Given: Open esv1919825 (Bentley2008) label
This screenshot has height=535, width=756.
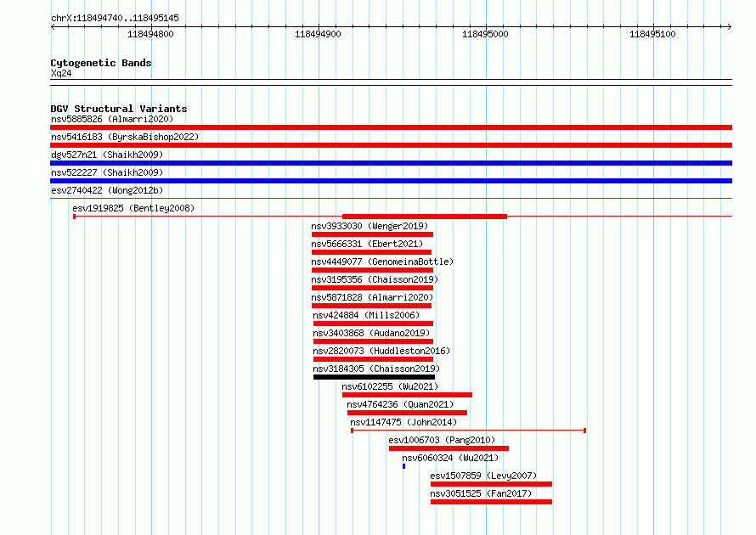Looking at the screenshot, I should click(x=133, y=208).
